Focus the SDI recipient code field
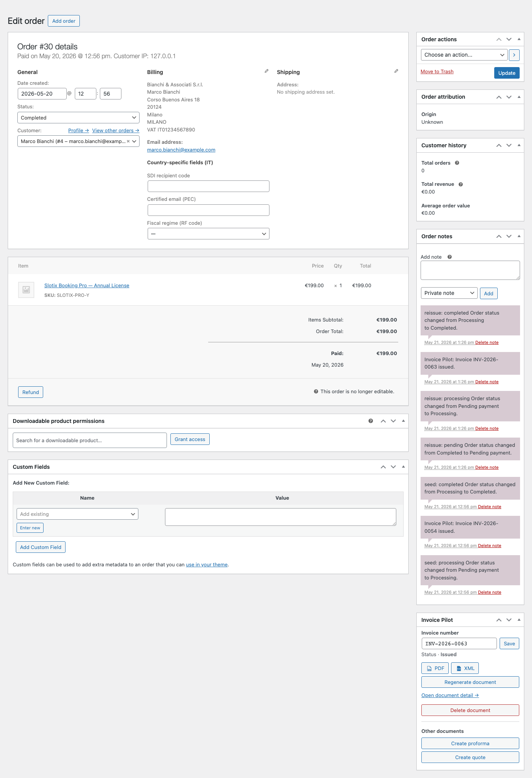Viewport: 532px width, 778px height. [208, 186]
